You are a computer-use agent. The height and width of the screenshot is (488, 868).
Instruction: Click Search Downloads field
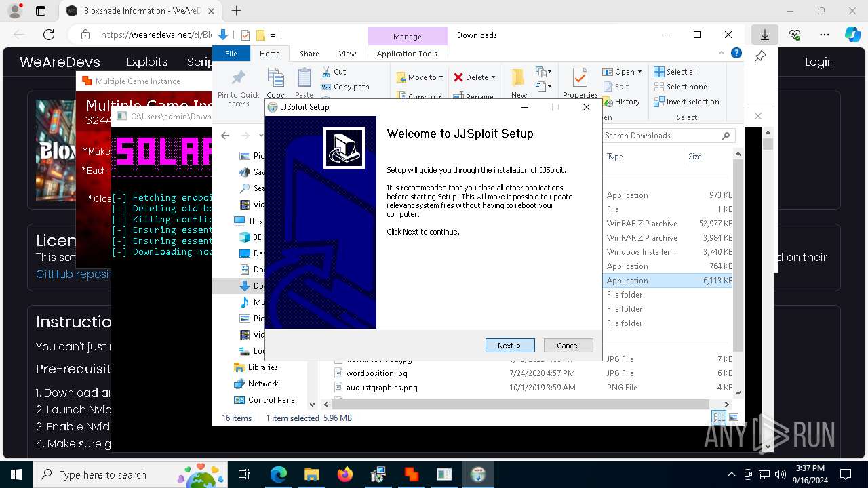click(x=668, y=136)
